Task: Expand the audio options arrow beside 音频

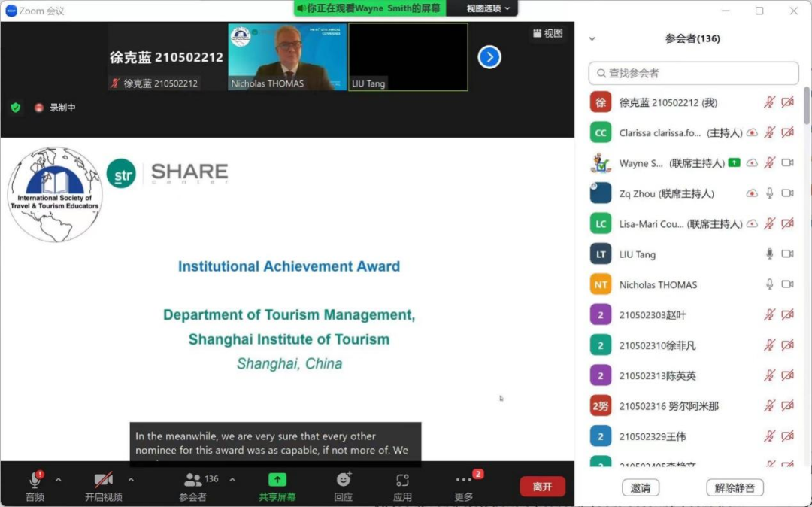Action: 59,480
